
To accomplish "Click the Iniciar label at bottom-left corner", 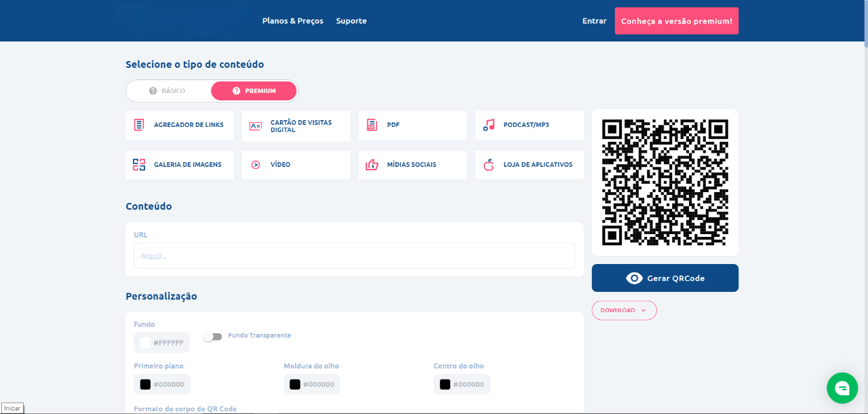I will click(12, 408).
